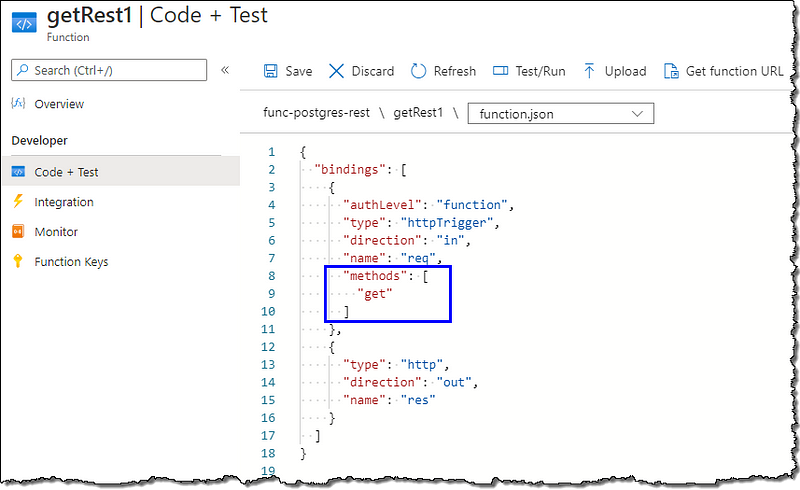Click the Integration lightning bolt icon
The image size is (800, 490).
point(18,202)
